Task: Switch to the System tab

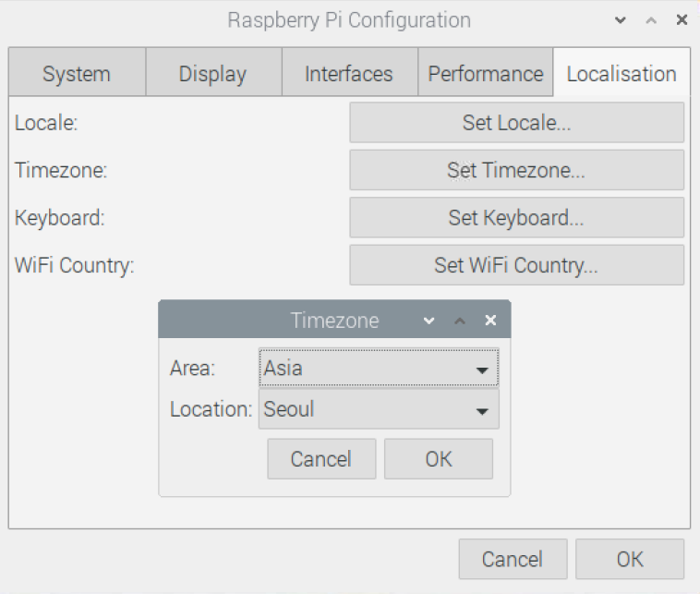Action: pyautogui.click(x=77, y=73)
